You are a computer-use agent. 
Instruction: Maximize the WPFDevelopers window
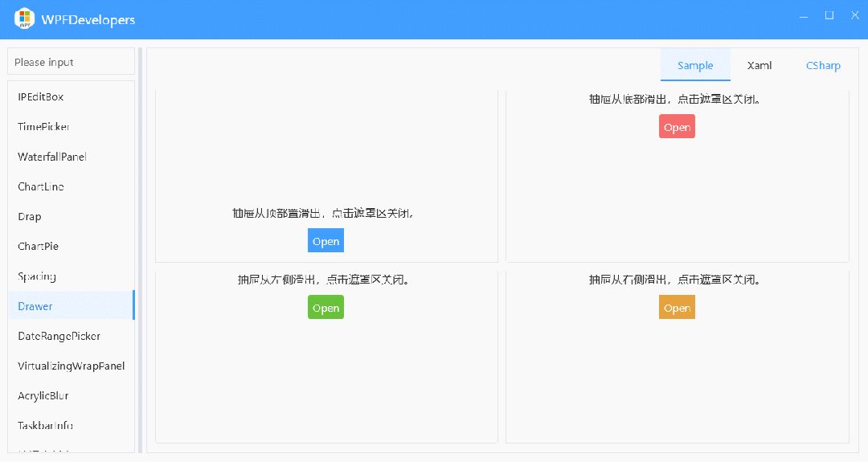pos(829,15)
